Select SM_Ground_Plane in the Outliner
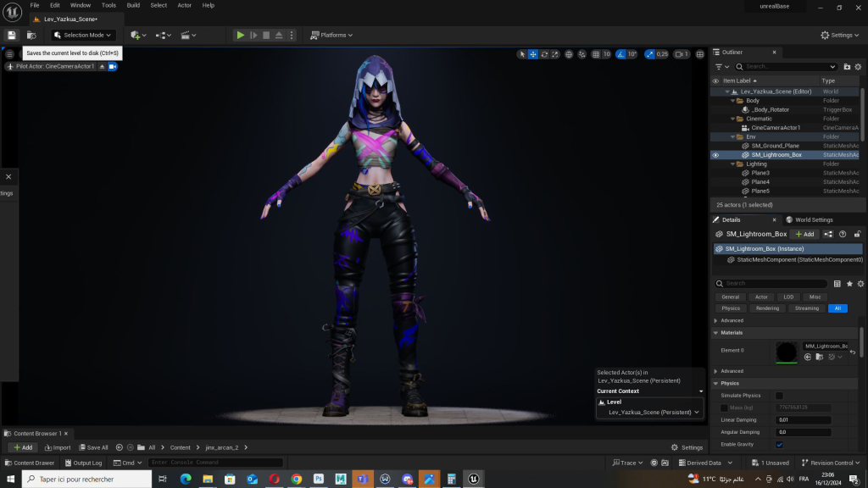This screenshot has height=488, width=868. [775, 146]
